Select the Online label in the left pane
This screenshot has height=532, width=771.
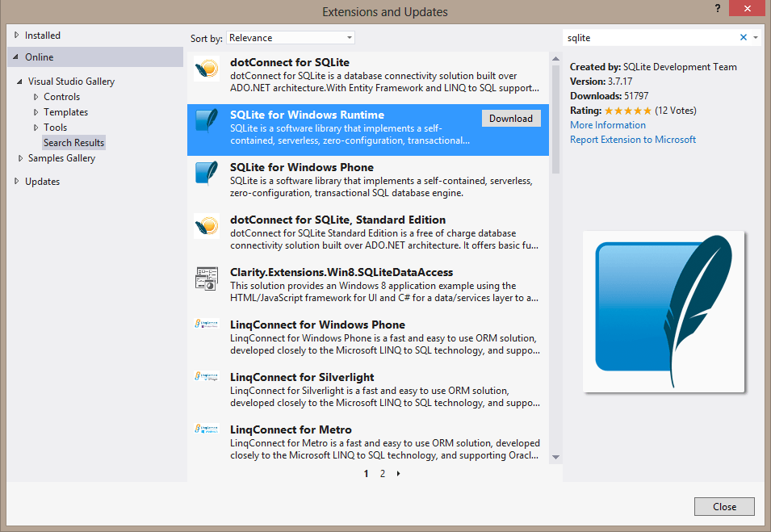(x=40, y=57)
